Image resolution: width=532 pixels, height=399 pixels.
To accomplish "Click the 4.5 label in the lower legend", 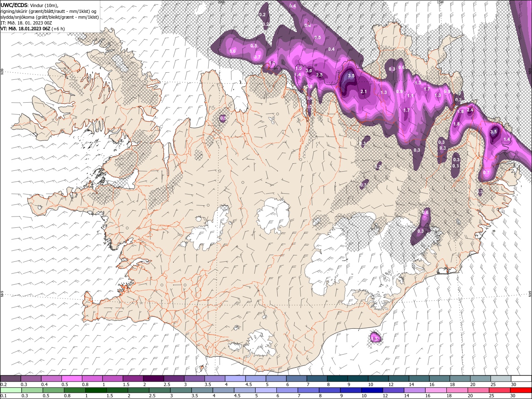I will pos(237,396).
